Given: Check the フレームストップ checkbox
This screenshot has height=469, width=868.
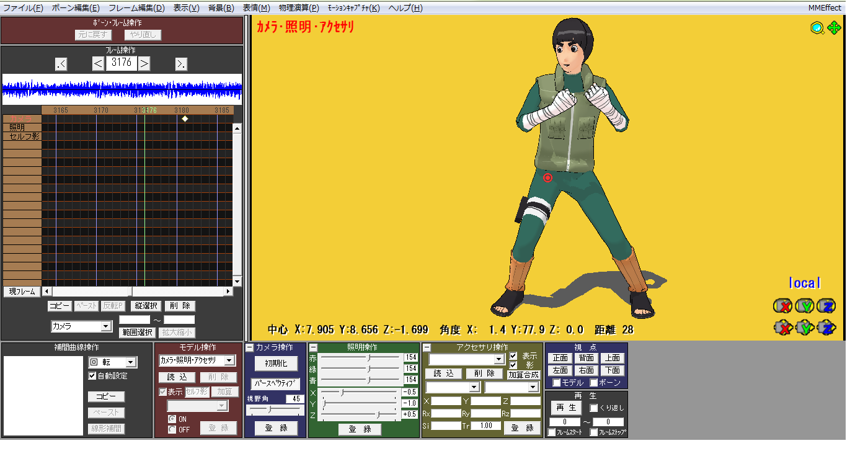Looking at the screenshot, I should [594, 432].
